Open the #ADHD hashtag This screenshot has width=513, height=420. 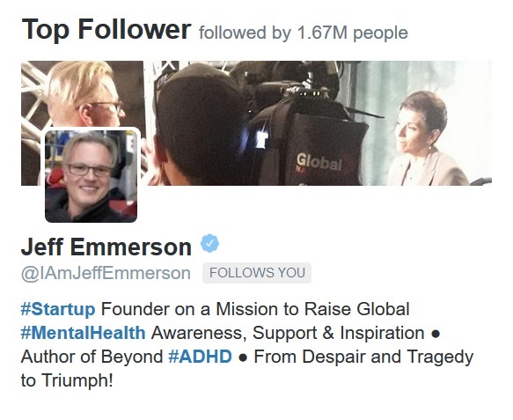coord(201,357)
